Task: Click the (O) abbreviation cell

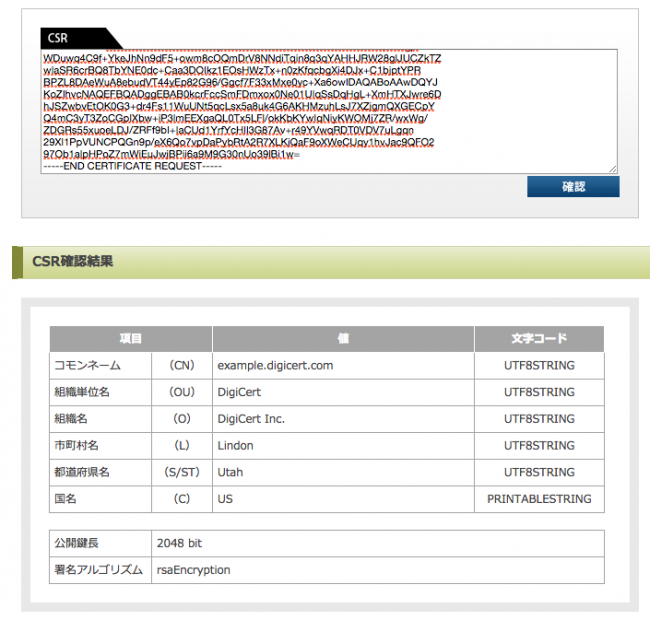Action: point(182,419)
